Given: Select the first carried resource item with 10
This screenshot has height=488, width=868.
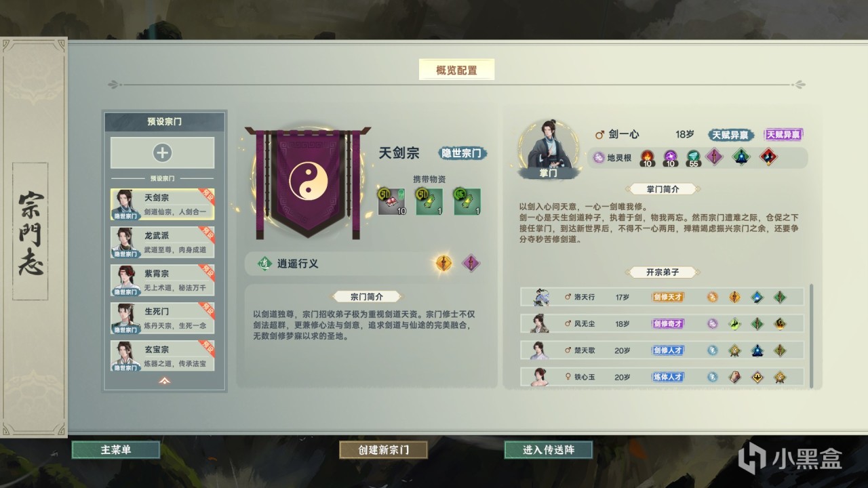Looking at the screenshot, I should click(x=391, y=202).
